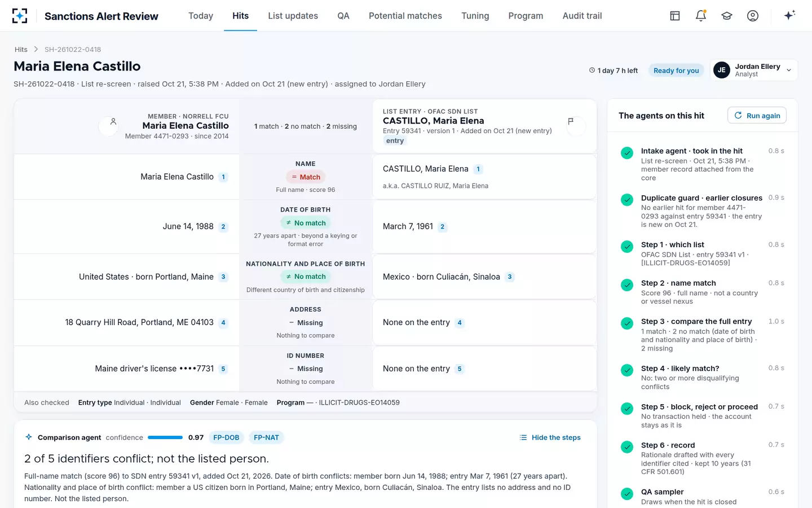
Task: Click the name Match status pill
Action: [x=306, y=177]
